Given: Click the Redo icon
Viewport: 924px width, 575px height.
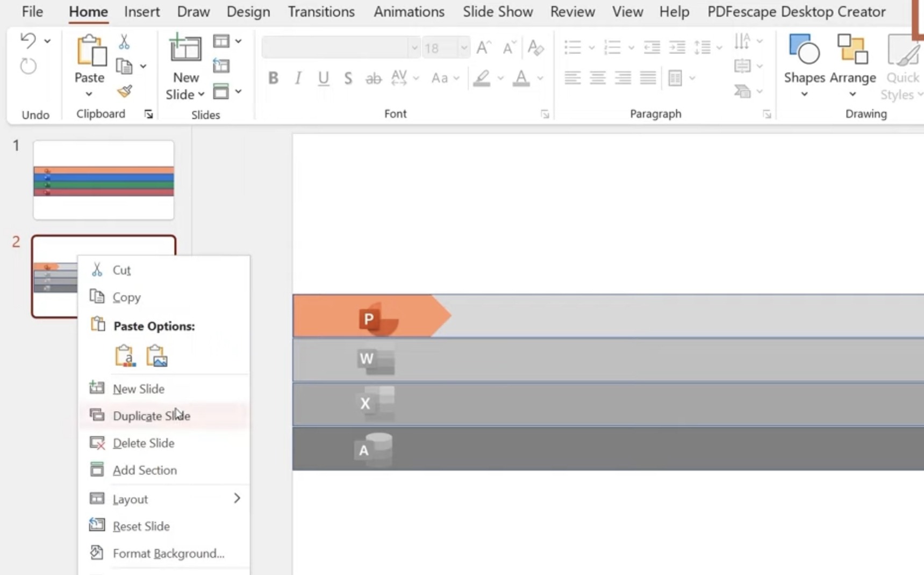Looking at the screenshot, I should (x=28, y=67).
